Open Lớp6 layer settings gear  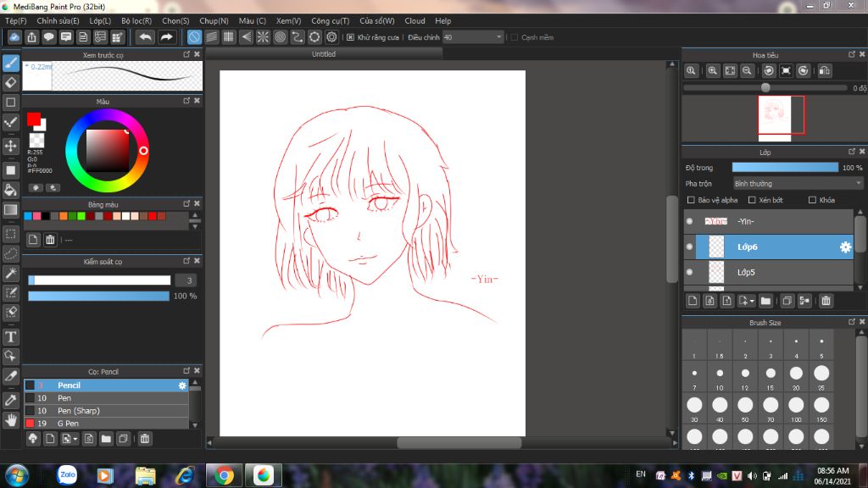(x=845, y=247)
